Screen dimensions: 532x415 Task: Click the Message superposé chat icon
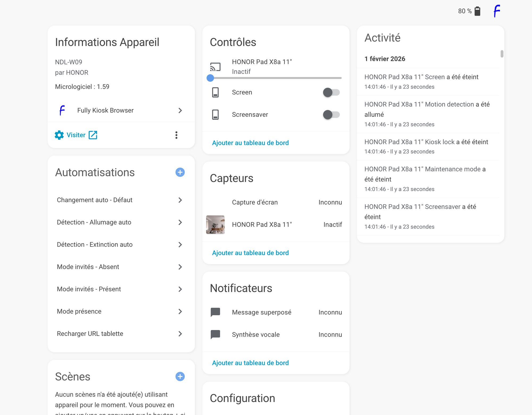(x=215, y=312)
